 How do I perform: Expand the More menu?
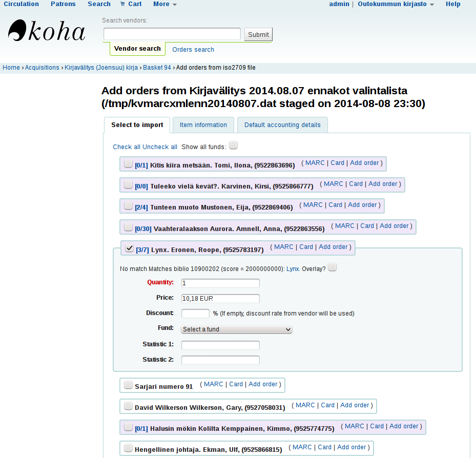click(164, 4)
